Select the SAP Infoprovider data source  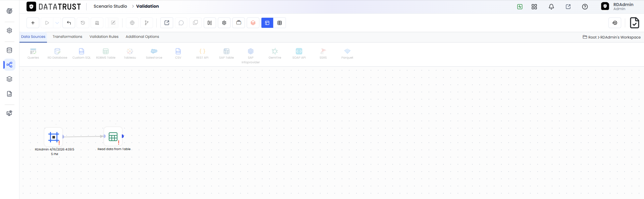(x=251, y=56)
